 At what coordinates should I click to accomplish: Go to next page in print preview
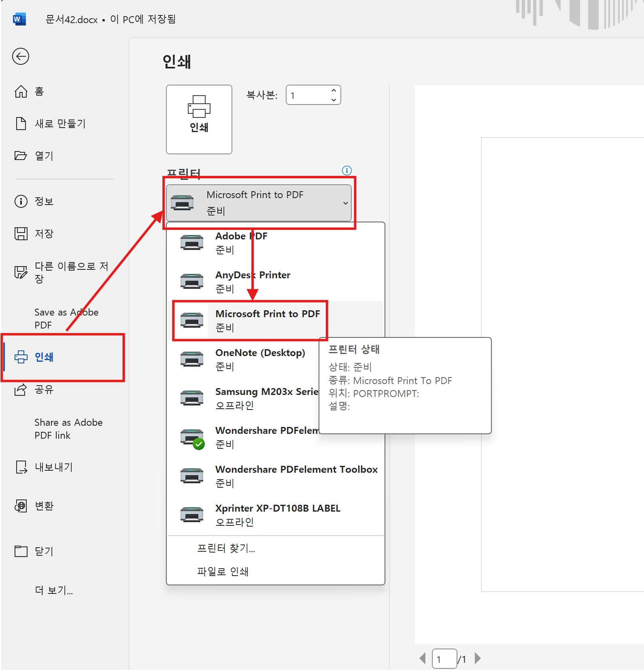click(478, 658)
